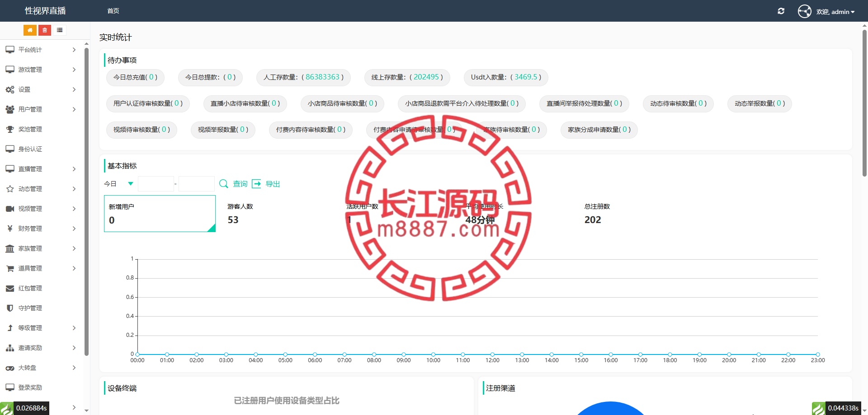Expand the 用户管理 menu chevron
Image resolution: width=868 pixels, height=415 pixels.
click(74, 109)
